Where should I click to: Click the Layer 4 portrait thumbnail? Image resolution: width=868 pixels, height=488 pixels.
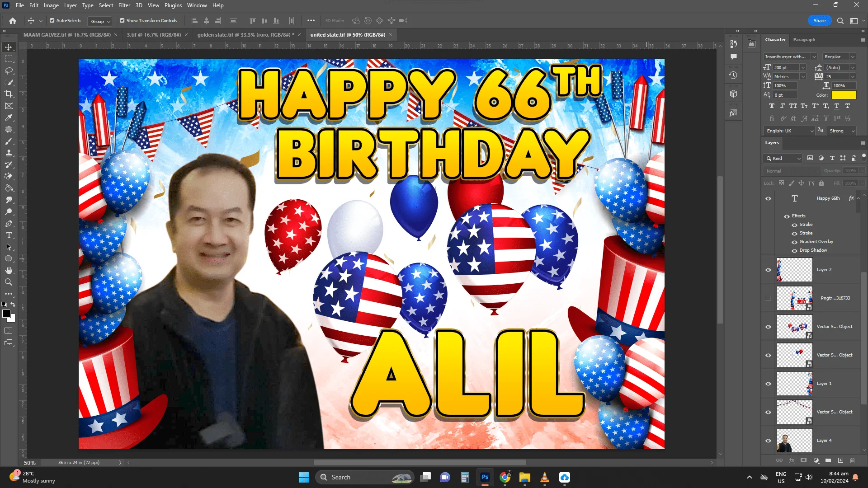coord(794,441)
